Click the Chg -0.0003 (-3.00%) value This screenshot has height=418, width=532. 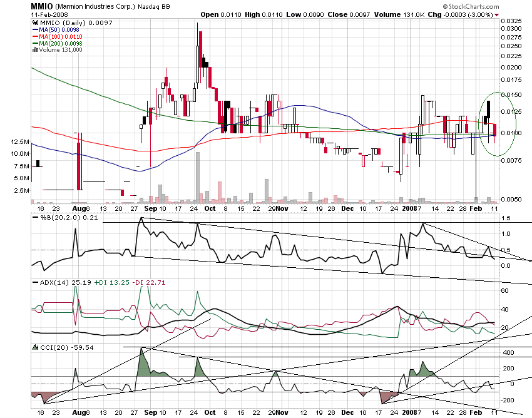(460, 14)
